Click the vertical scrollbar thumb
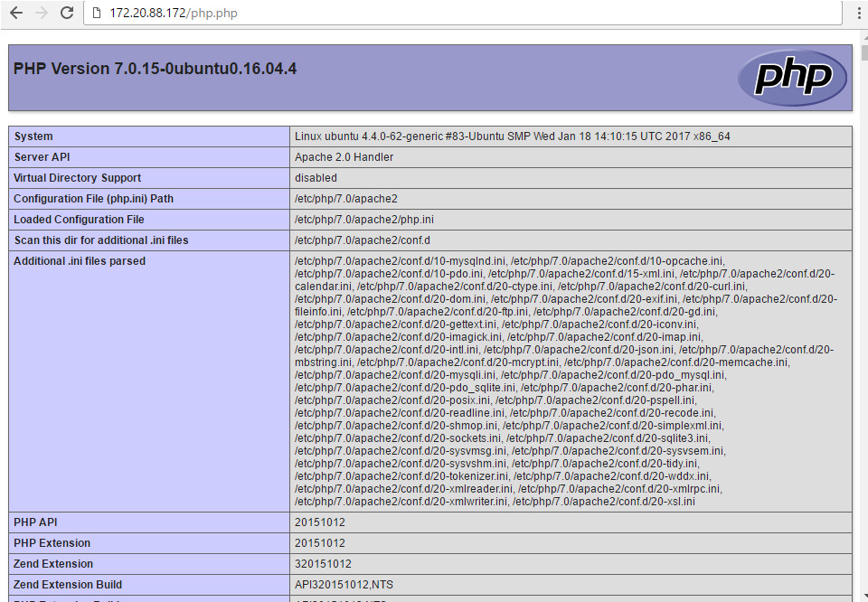This screenshot has width=868, height=602. (x=864, y=52)
